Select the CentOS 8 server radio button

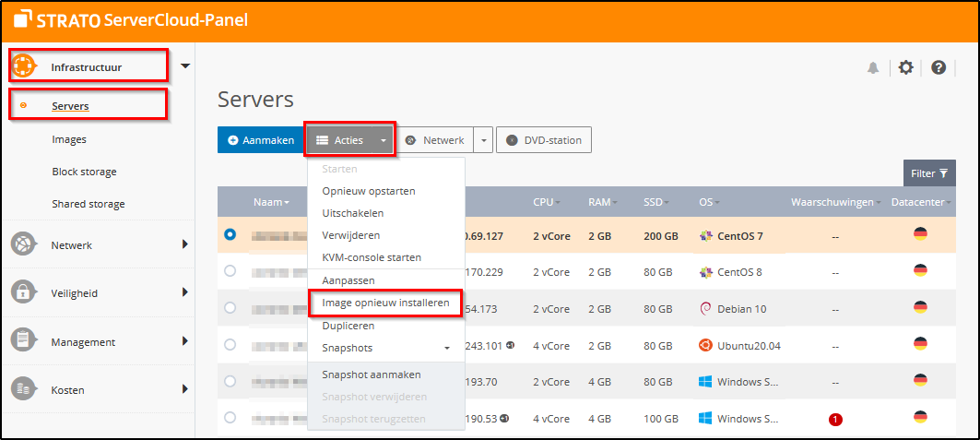click(230, 271)
